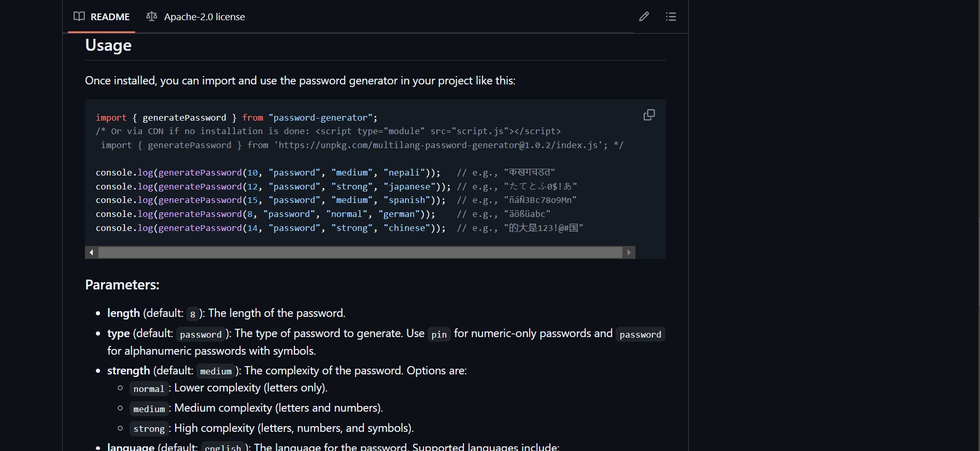980x451 pixels.
Task: Click the pin inline code chip
Action: [439, 334]
